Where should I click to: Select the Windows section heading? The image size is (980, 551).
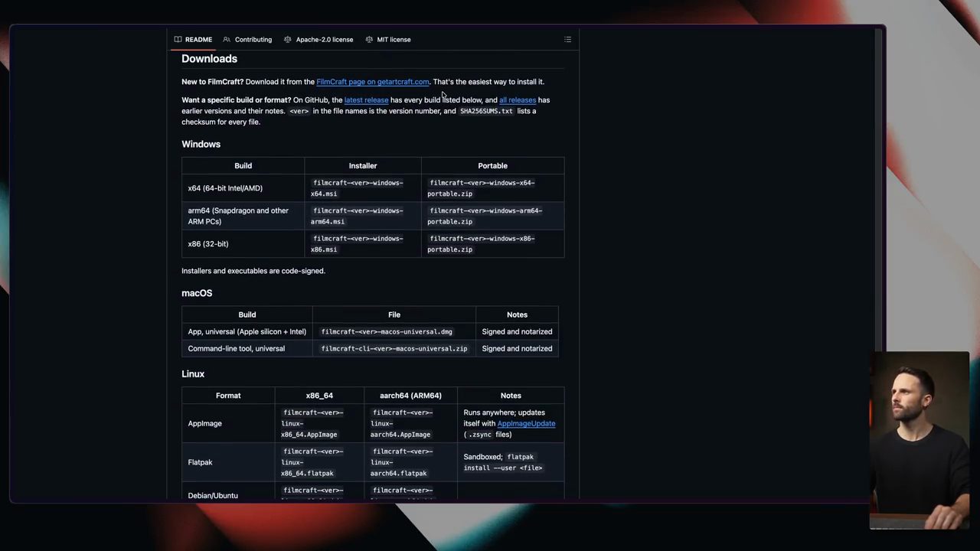click(201, 144)
